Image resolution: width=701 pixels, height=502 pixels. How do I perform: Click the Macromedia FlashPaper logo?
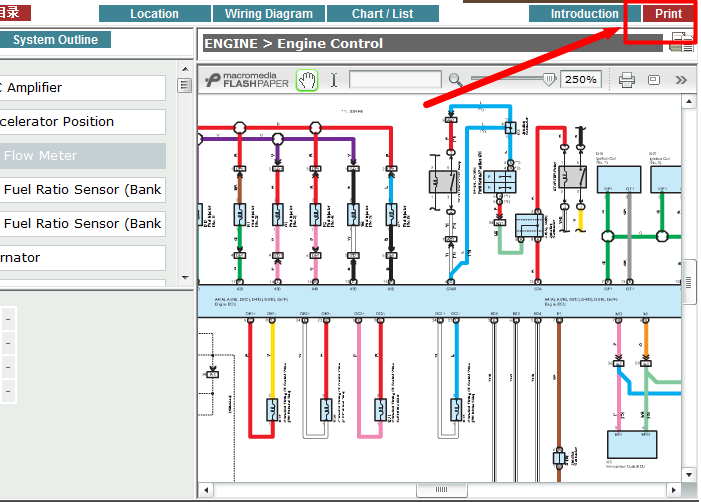[x=247, y=80]
